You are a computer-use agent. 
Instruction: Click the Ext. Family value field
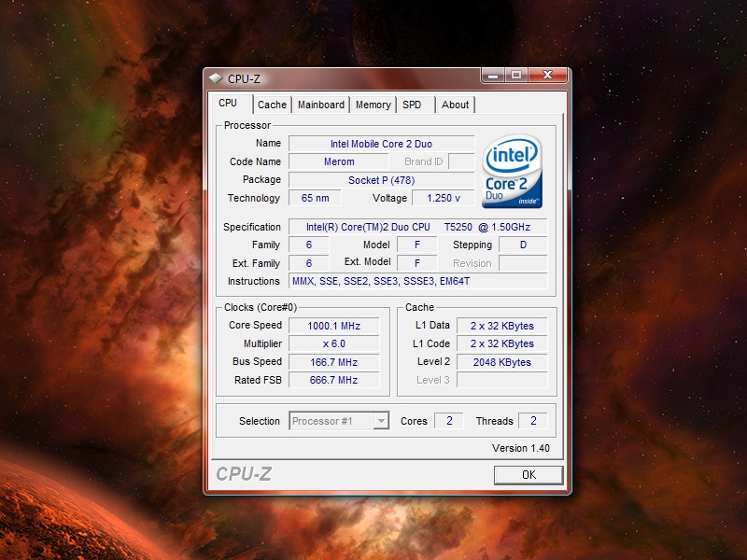coord(309,263)
